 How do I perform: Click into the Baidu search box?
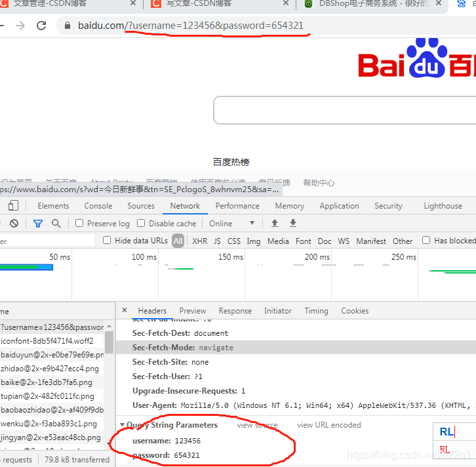coord(345,110)
